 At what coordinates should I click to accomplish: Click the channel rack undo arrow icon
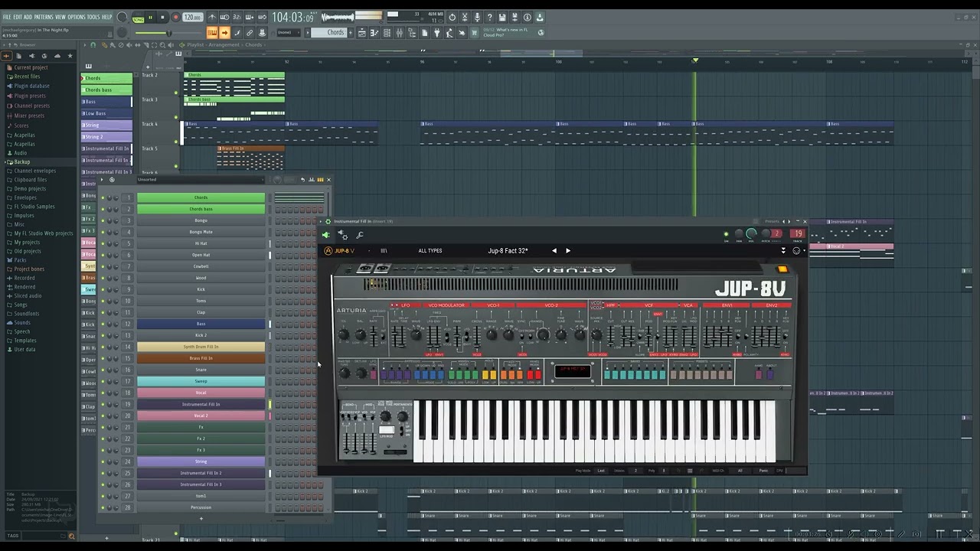tap(303, 180)
